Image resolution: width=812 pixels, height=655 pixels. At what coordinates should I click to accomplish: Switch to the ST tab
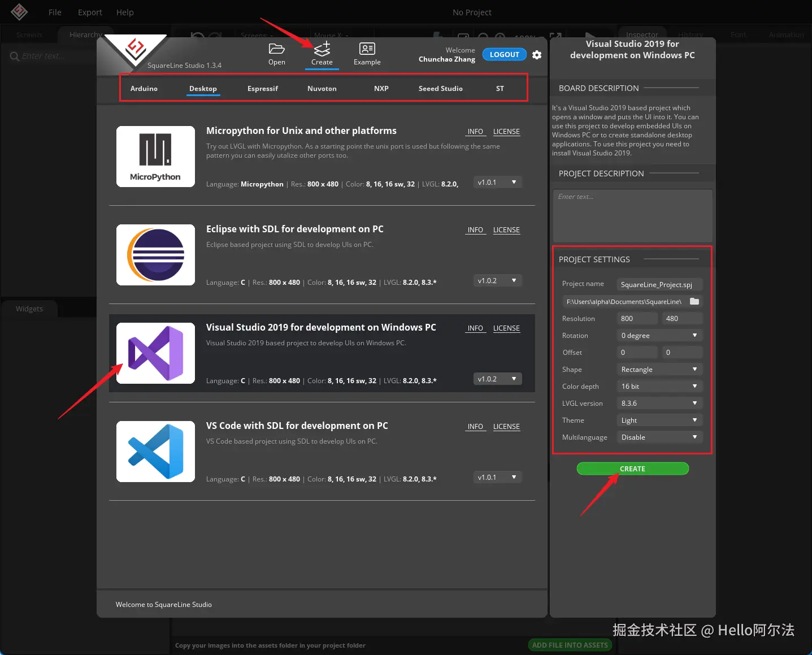click(x=500, y=89)
